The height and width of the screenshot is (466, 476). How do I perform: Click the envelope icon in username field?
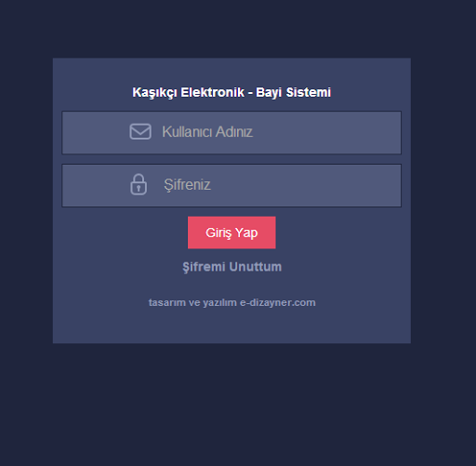click(140, 131)
